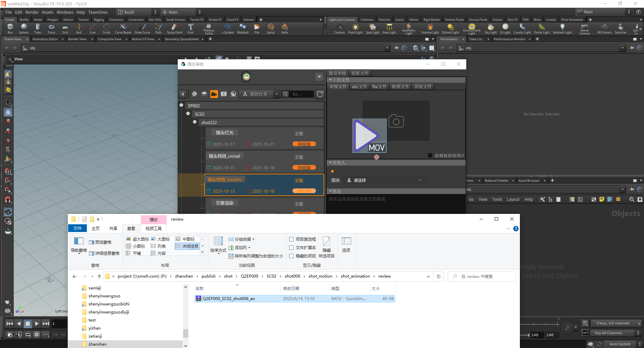Screen dimensions: 644x348
Task: Click the Sky Light shelf icon
Action: pyautogui.click(x=490, y=28)
